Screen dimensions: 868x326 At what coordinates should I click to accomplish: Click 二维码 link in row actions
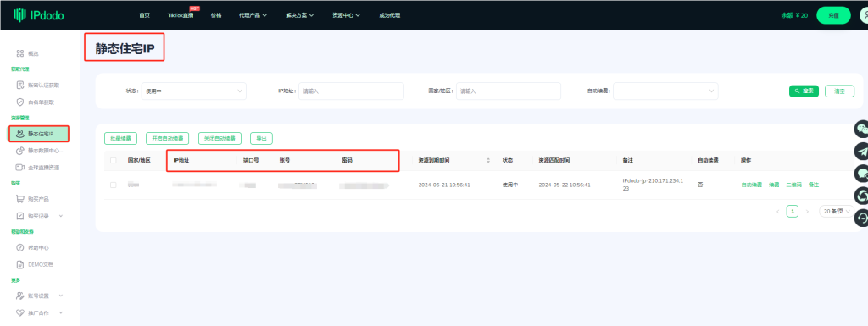point(793,185)
